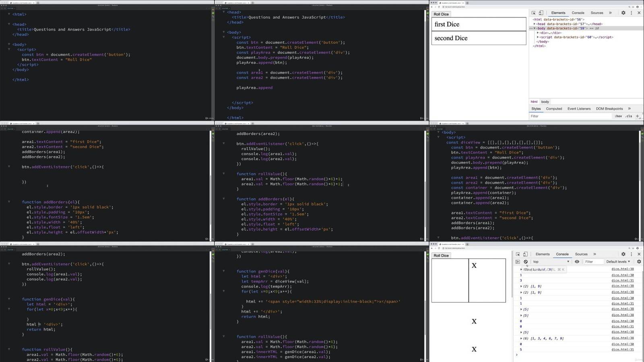Clear the console with the ban icon
The width and height of the screenshot is (644, 362).
[x=526, y=262]
